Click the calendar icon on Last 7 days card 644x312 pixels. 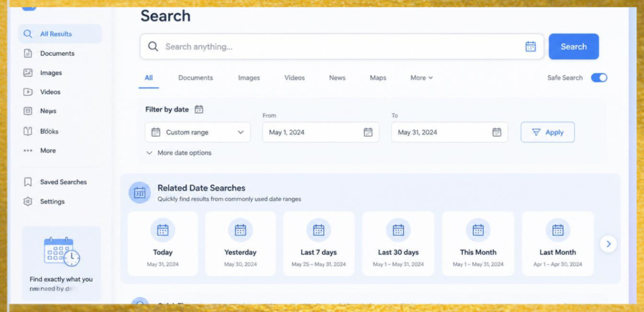click(x=319, y=230)
